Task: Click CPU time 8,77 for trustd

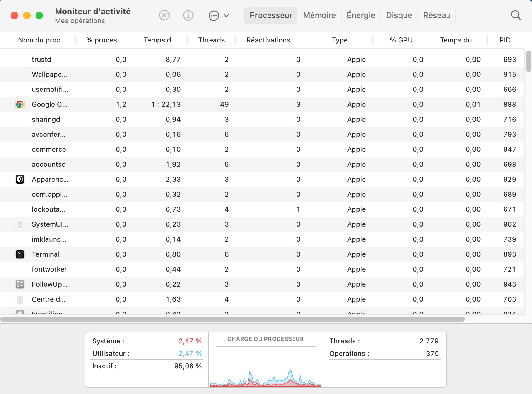Action: pyautogui.click(x=173, y=60)
